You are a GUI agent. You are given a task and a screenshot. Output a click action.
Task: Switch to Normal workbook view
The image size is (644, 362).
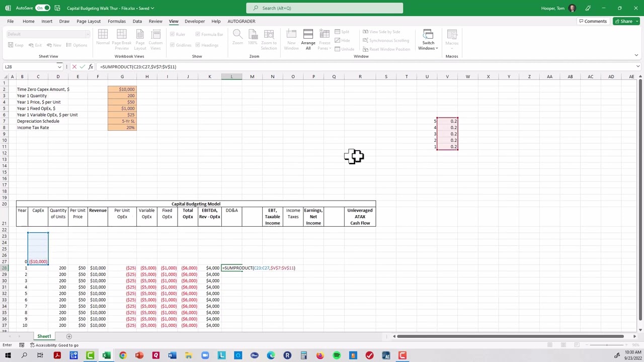click(103, 39)
